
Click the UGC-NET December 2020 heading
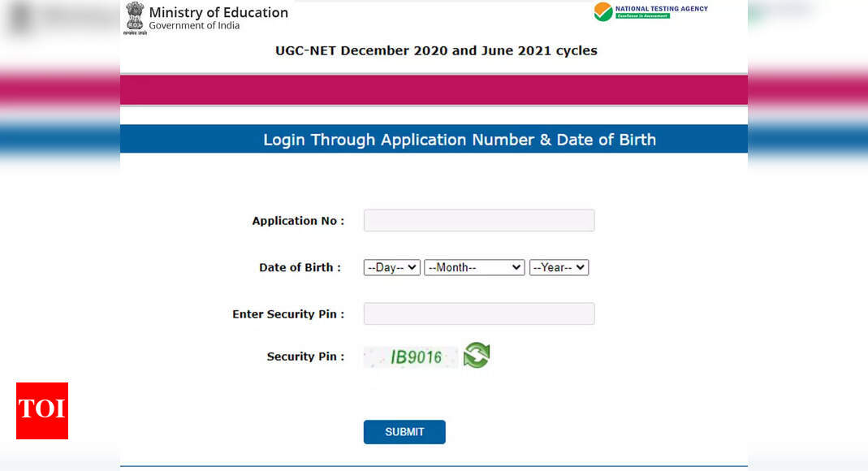[x=436, y=50]
